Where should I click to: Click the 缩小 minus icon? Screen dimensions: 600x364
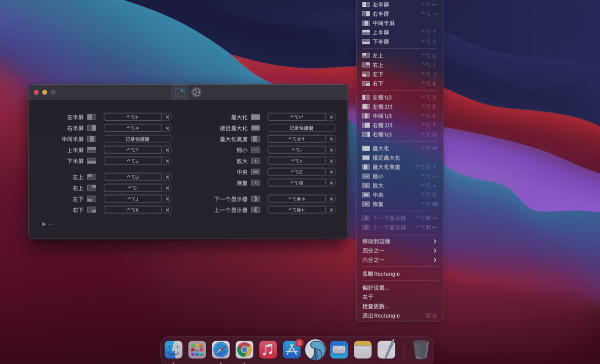coord(256,149)
